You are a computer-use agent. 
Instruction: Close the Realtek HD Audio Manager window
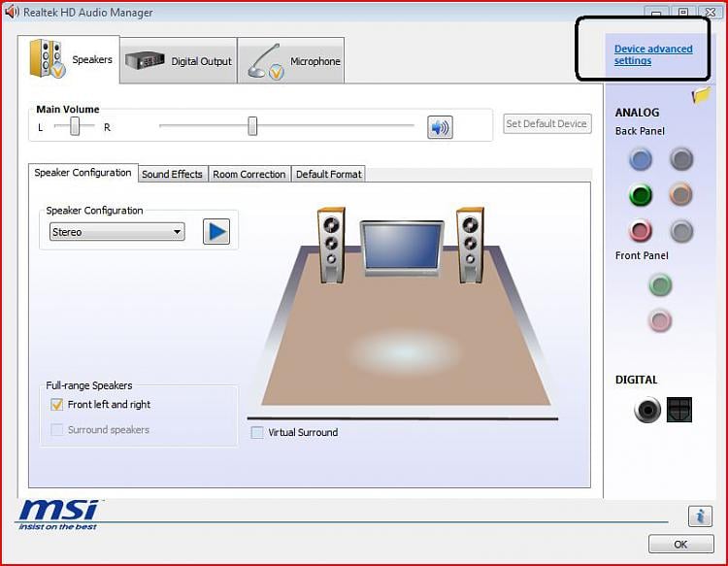click(x=711, y=11)
